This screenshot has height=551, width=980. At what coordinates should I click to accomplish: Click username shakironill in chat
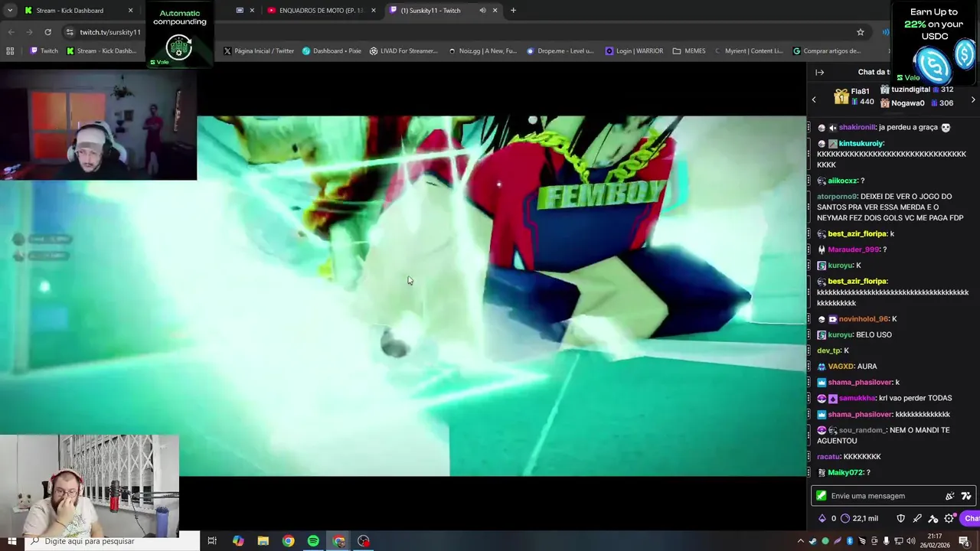pos(857,128)
